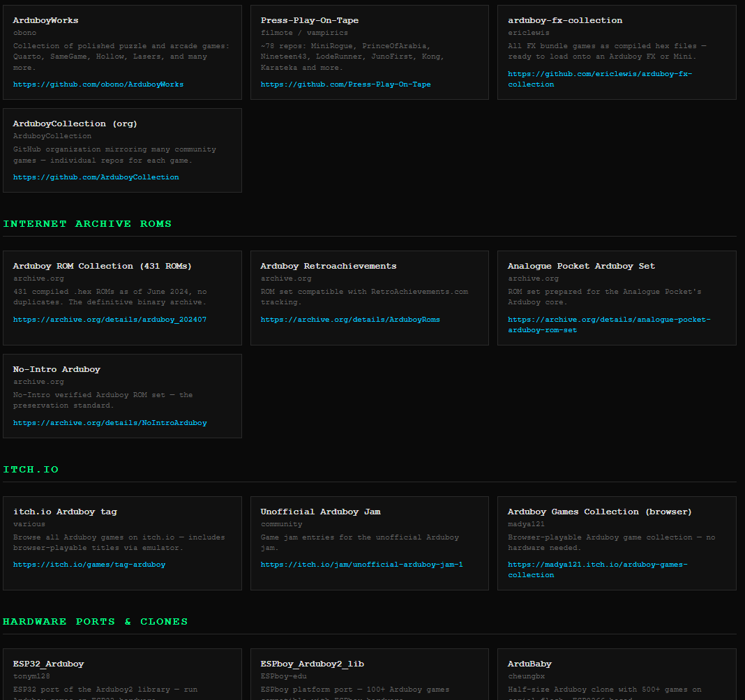
Task: Click the itch.io Arduboy tag title
Action: coord(65,512)
